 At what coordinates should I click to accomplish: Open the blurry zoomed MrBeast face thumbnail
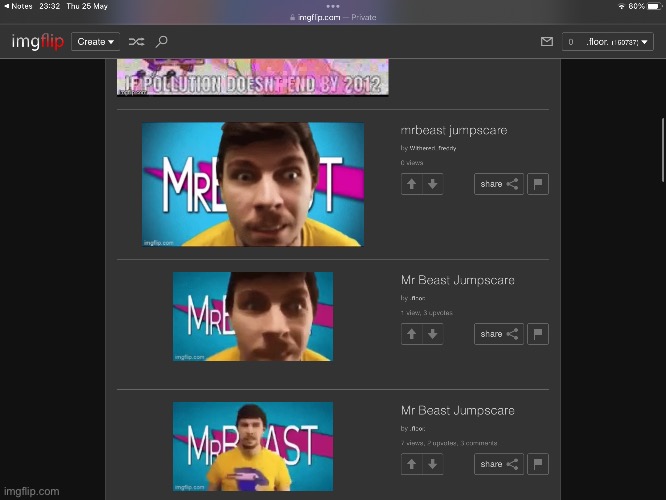pos(253,316)
